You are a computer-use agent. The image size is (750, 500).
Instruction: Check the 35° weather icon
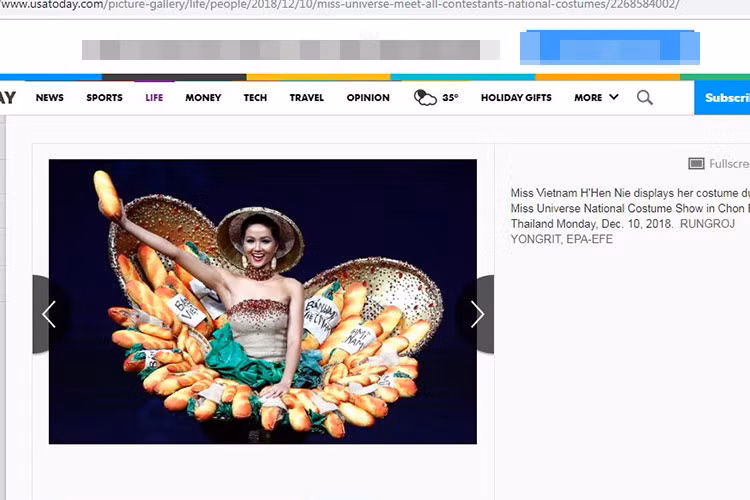click(425, 98)
